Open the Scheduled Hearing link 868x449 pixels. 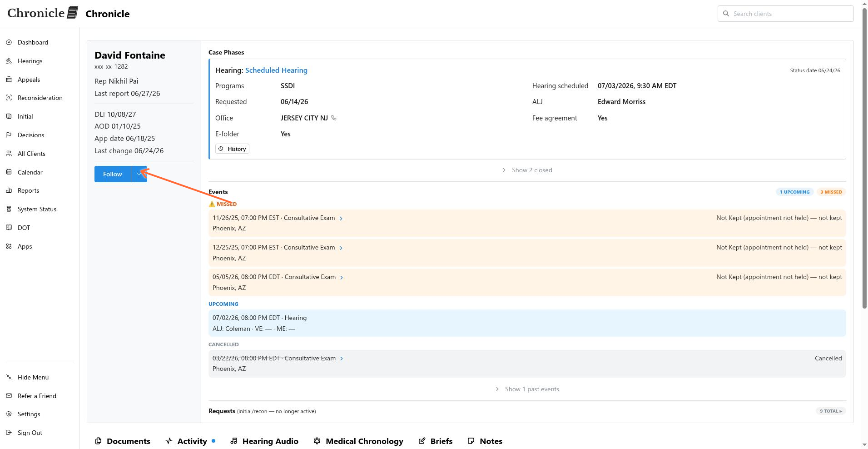click(276, 70)
